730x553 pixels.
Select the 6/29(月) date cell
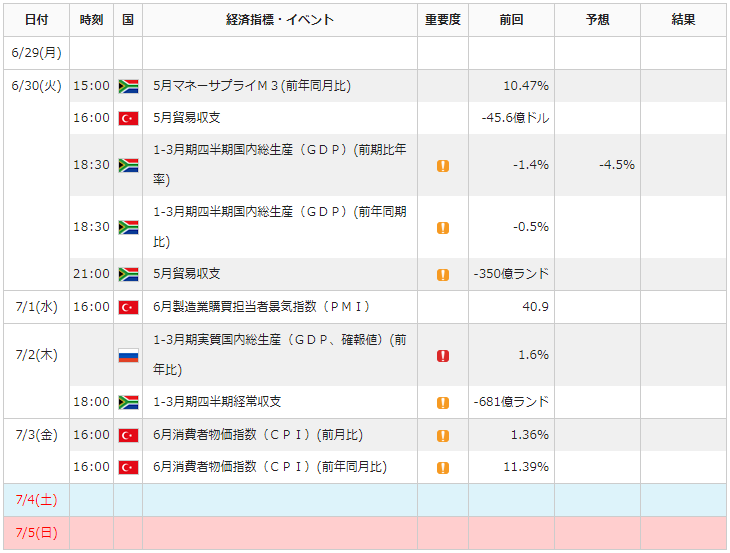coord(36,53)
